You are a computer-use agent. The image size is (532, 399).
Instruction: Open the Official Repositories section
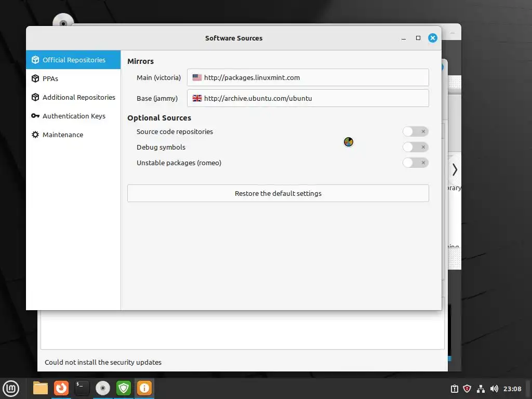click(73, 60)
